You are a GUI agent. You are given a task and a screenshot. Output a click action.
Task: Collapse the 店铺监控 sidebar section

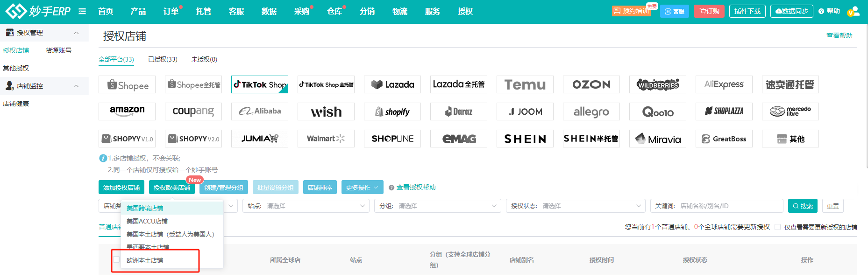76,86
